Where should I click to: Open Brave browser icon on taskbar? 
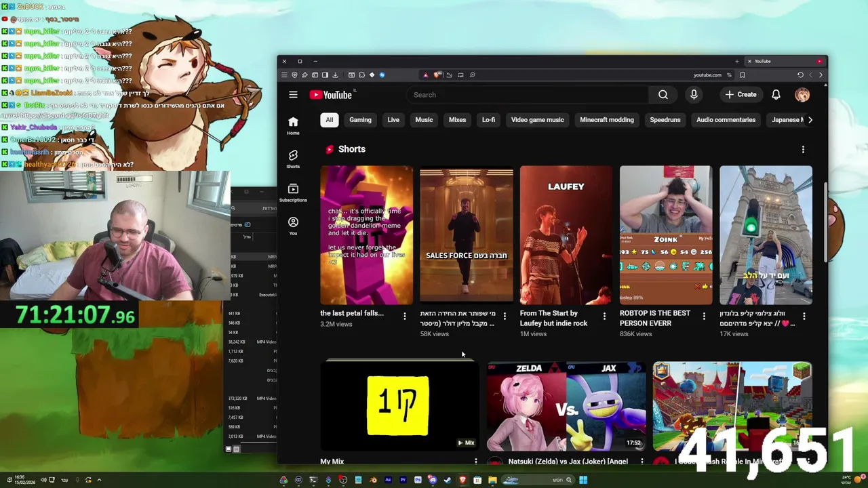point(462,480)
